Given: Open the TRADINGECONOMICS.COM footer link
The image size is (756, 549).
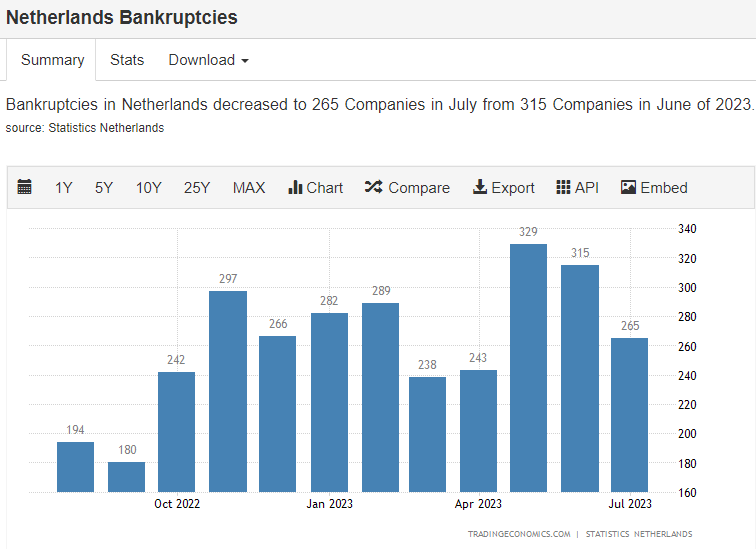Looking at the screenshot, I should (x=519, y=534).
